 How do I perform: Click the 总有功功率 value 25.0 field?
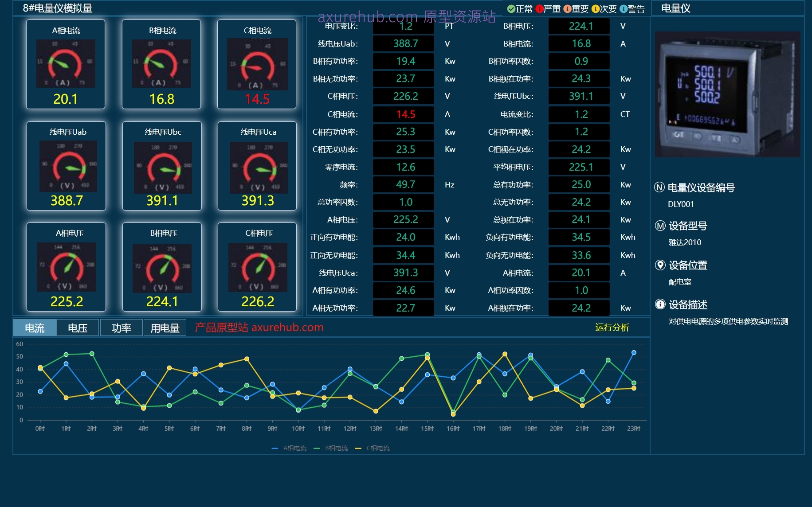coord(579,184)
